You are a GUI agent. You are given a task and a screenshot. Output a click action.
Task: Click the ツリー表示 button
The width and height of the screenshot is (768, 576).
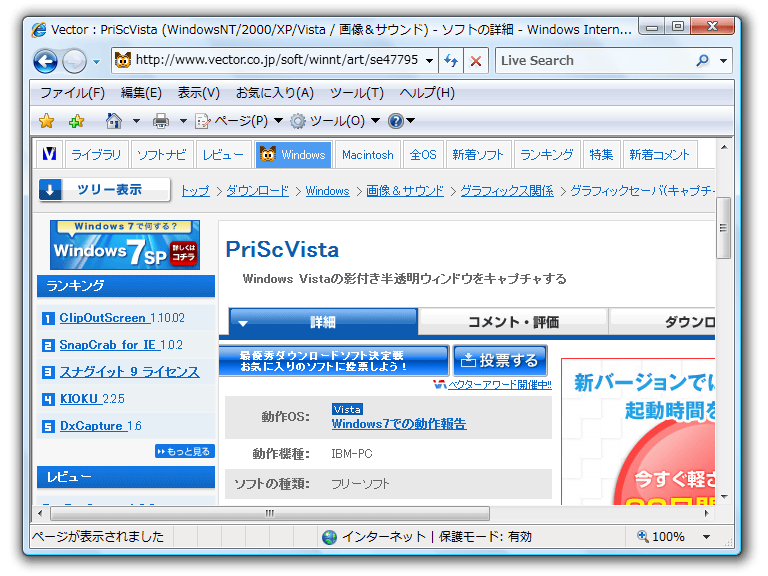point(104,190)
